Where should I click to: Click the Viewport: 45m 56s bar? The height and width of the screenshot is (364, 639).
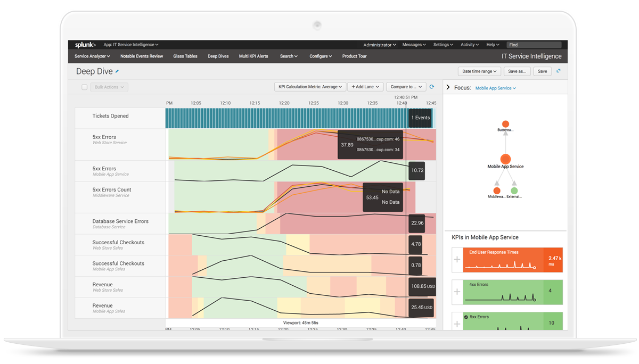tap(301, 322)
